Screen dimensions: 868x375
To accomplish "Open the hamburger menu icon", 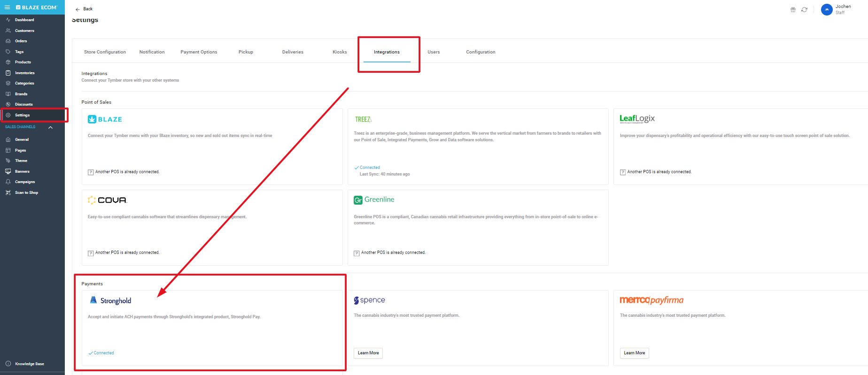I will [x=7, y=8].
